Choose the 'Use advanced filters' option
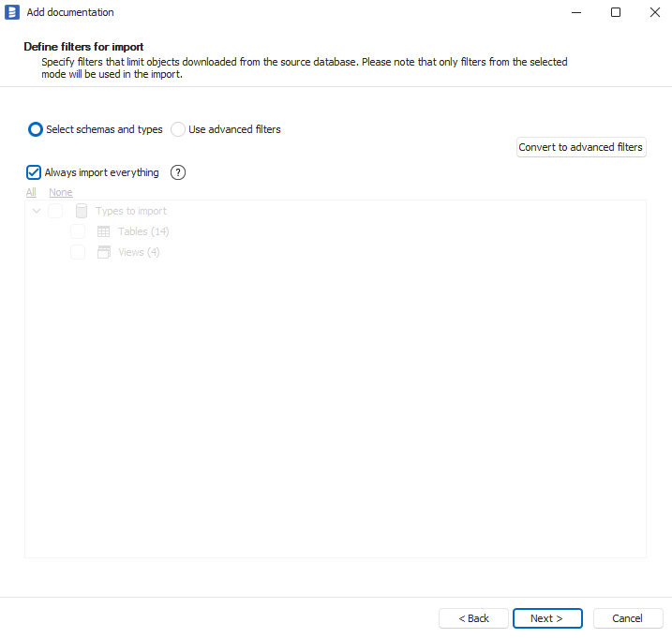This screenshot has width=672, height=638. [178, 129]
